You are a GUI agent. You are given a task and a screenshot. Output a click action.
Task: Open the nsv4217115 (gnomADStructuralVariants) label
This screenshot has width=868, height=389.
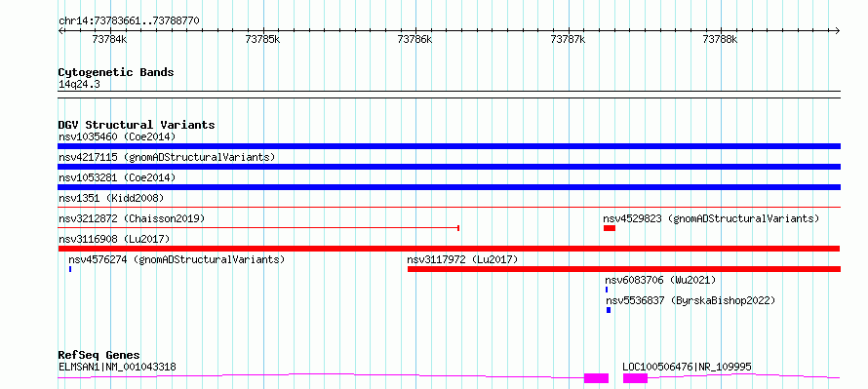pos(167,157)
